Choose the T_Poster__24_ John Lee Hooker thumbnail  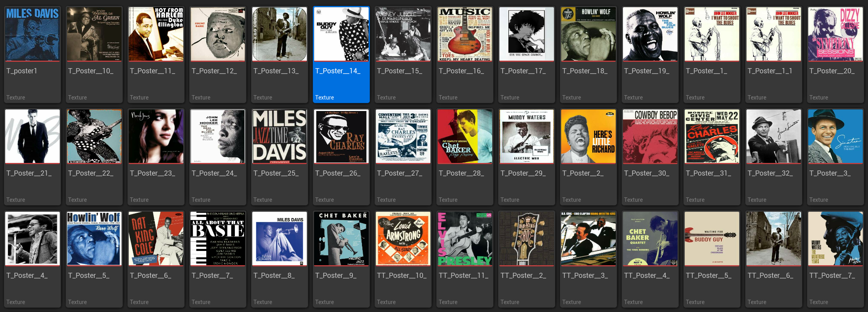pos(218,136)
